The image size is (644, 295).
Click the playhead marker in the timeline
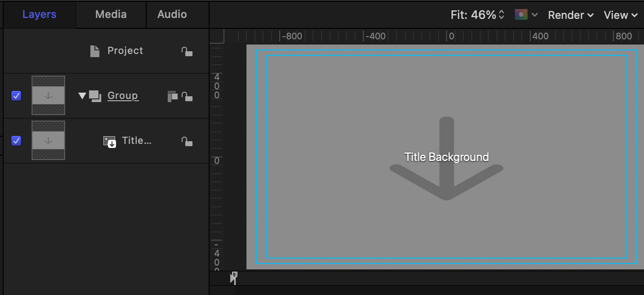click(233, 277)
